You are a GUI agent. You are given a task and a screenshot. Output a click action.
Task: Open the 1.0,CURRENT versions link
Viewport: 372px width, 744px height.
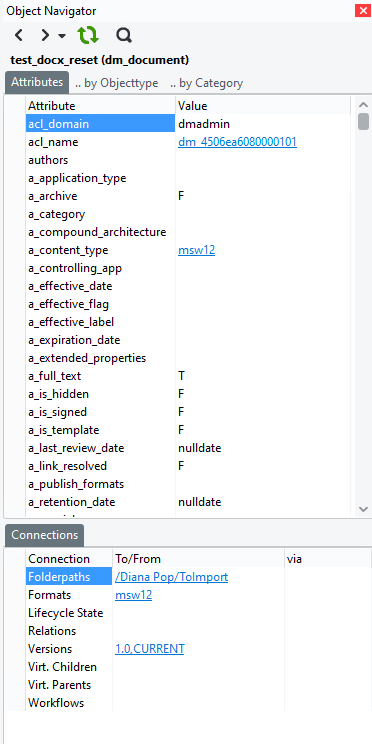(x=149, y=649)
